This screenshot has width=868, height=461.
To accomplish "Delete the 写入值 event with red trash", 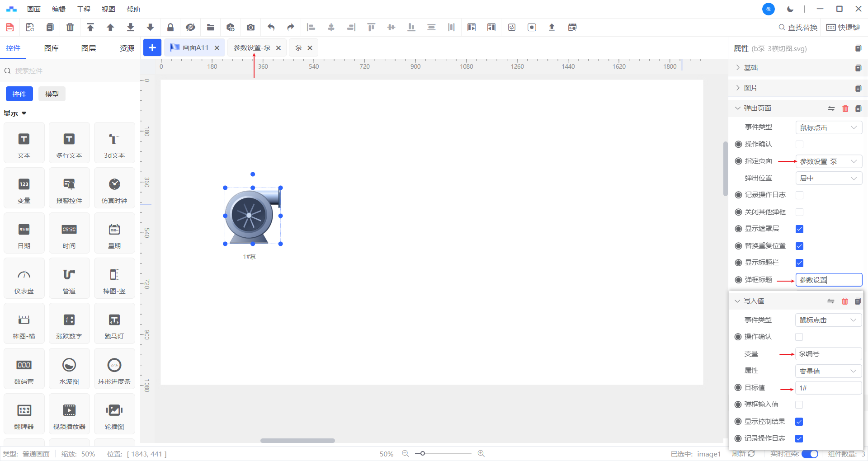I will click(844, 301).
